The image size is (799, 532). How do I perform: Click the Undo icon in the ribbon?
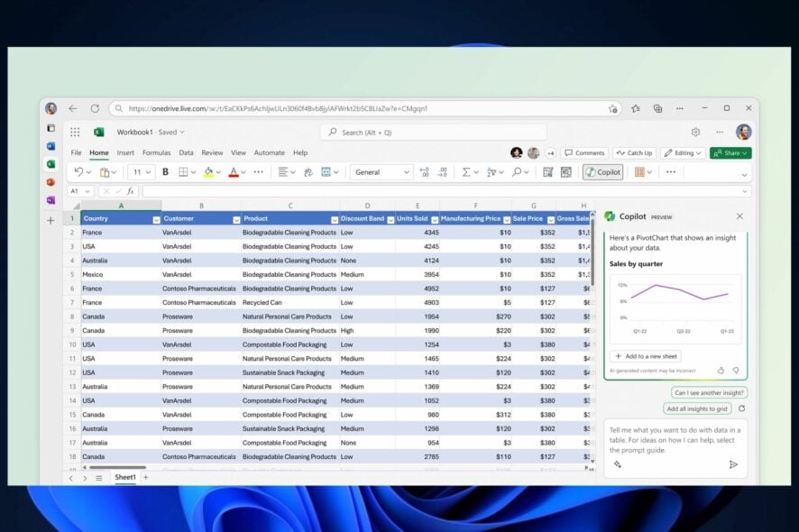[78, 172]
